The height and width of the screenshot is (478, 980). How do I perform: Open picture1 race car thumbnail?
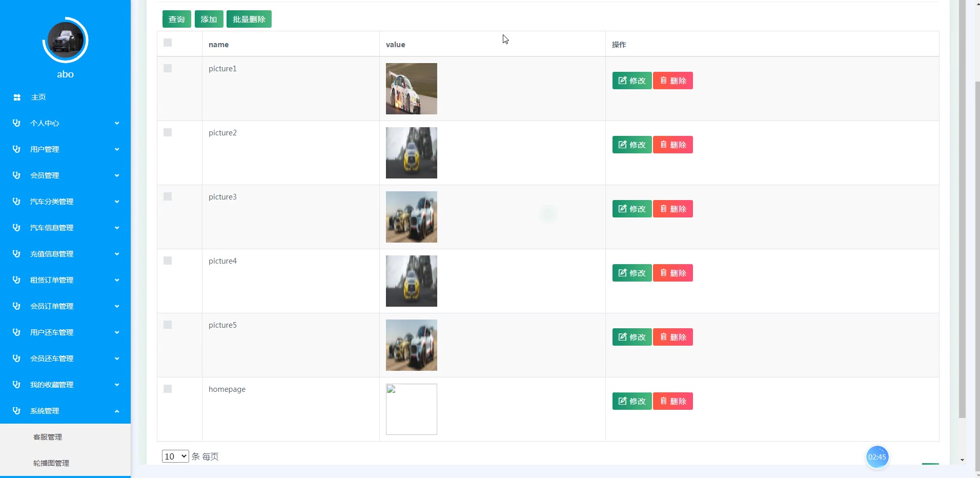412,89
